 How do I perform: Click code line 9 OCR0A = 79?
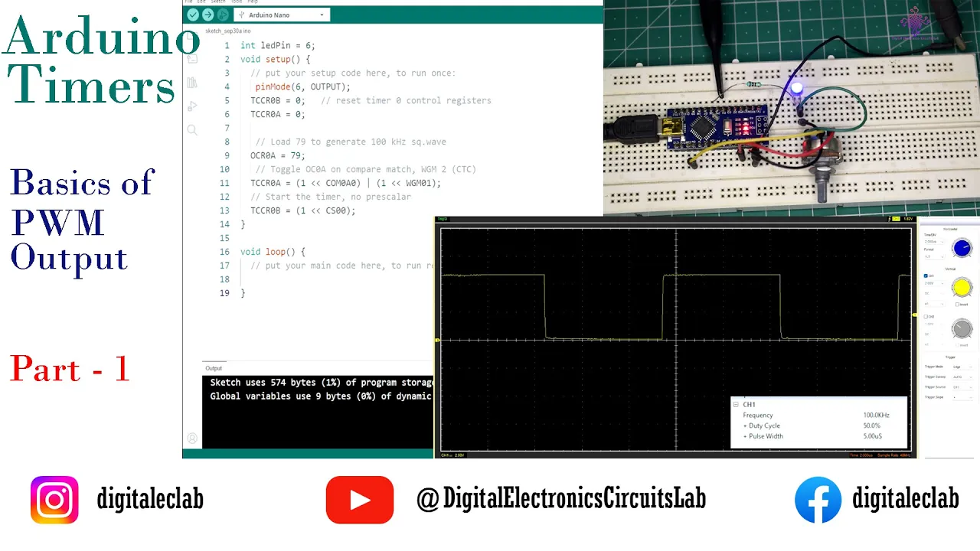[277, 155]
